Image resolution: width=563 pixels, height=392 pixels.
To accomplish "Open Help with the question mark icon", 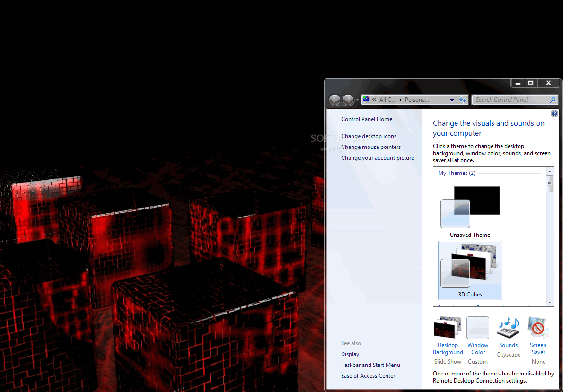I will click(554, 114).
